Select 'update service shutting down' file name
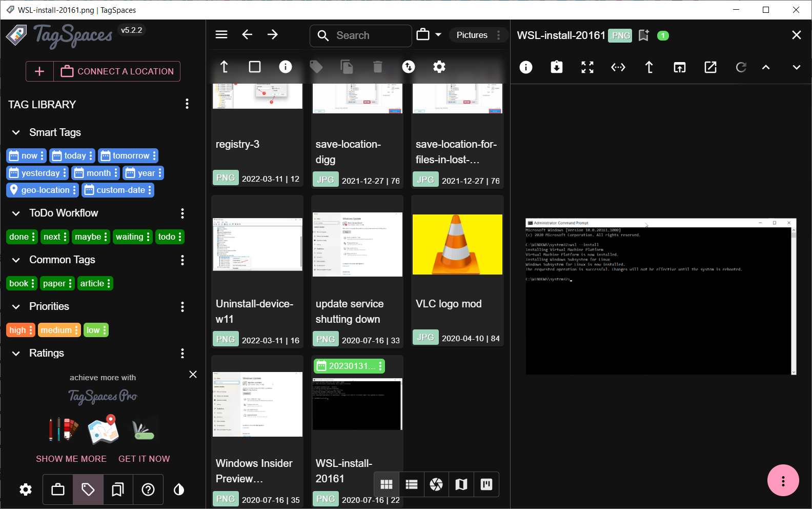 click(x=350, y=311)
